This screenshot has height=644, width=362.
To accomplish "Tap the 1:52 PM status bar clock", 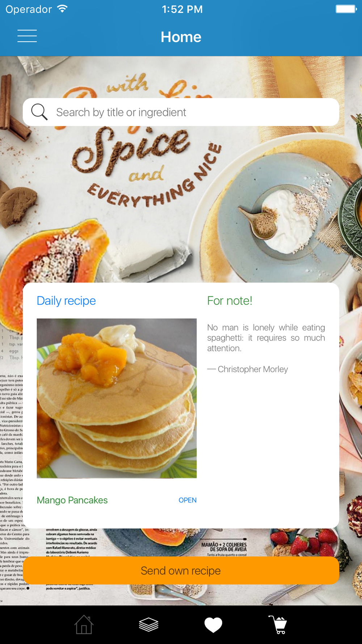I will coord(182,9).
